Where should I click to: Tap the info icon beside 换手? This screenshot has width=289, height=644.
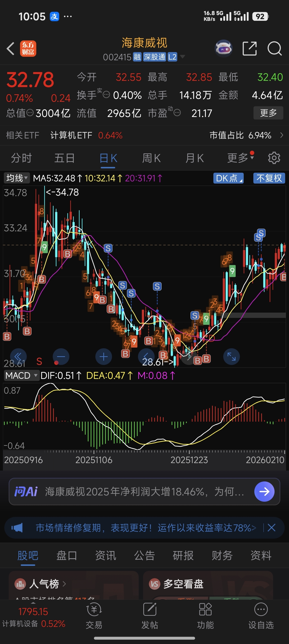click(106, 95)
